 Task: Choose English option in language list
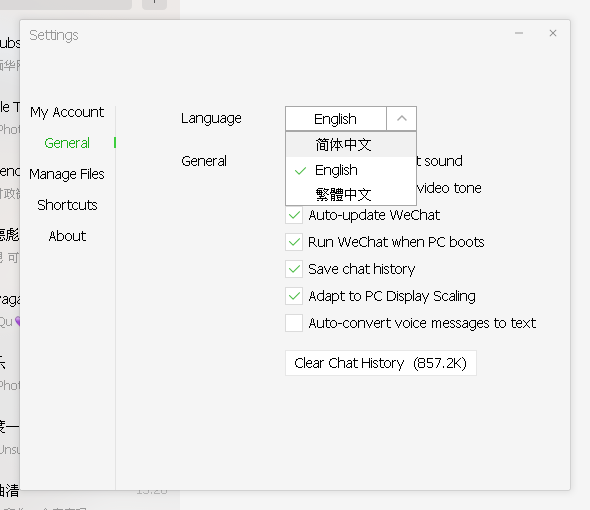[351, 170]
